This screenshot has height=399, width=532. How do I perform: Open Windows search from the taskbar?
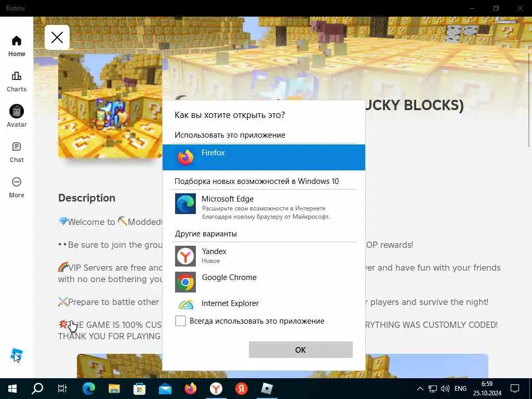tap(37, 389)
